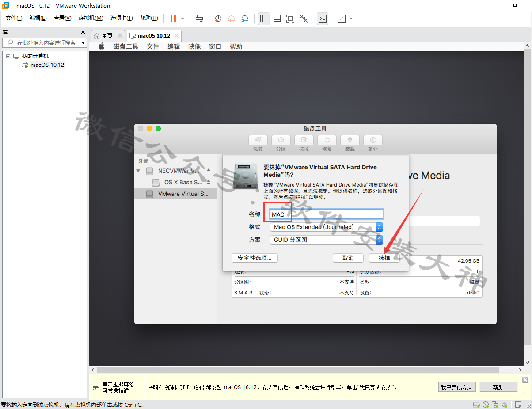Viewport: 532px width, 409px height.
Task: Open the 方案 scheme dropdown
Action: tap(326, 240)
